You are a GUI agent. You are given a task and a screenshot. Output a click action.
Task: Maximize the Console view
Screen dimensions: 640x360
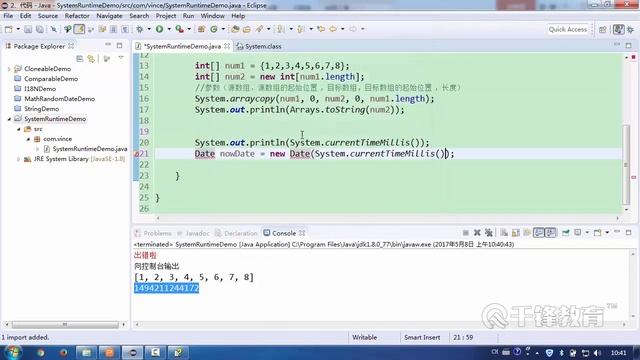[629, 232]
